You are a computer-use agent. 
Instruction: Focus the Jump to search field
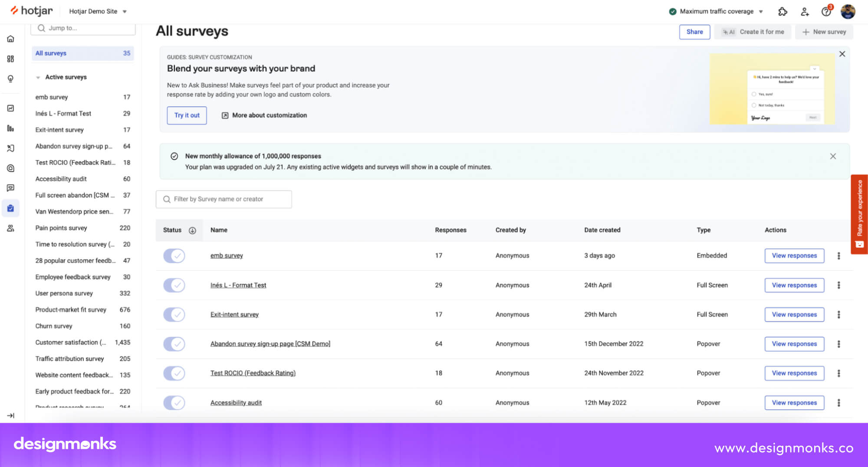pos(83,28)
